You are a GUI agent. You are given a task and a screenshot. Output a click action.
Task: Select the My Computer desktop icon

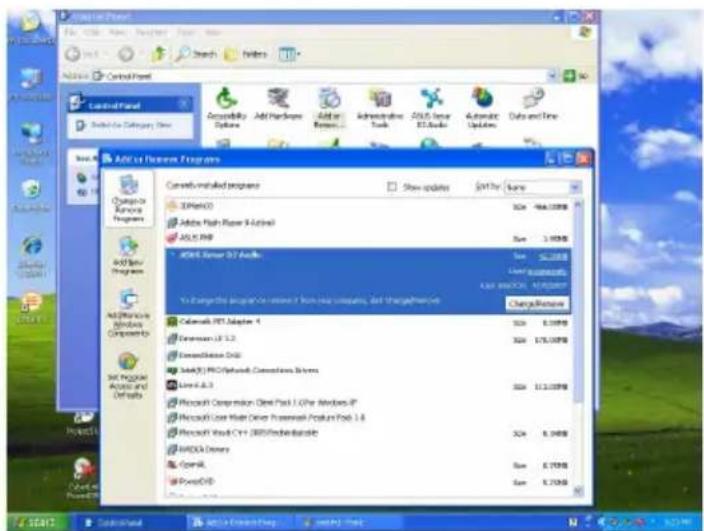pos(31,85)
